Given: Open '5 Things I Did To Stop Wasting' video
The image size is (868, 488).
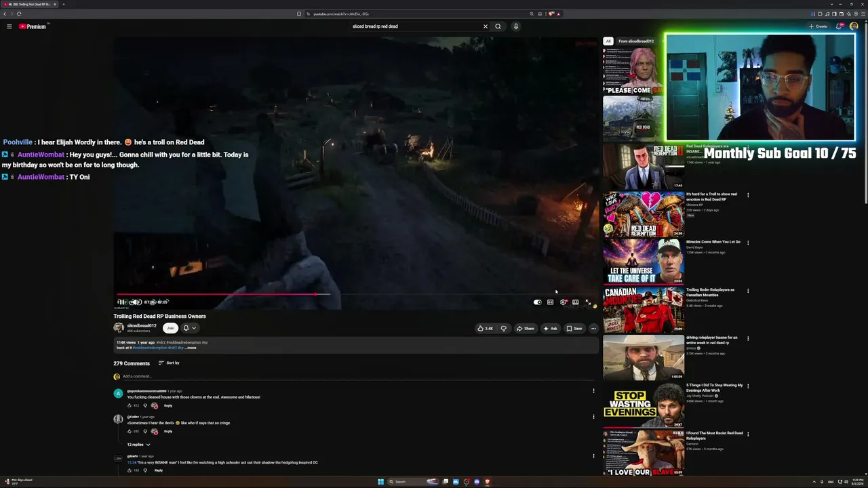Looking at the screenshot, I should click(x=714, y=388).
